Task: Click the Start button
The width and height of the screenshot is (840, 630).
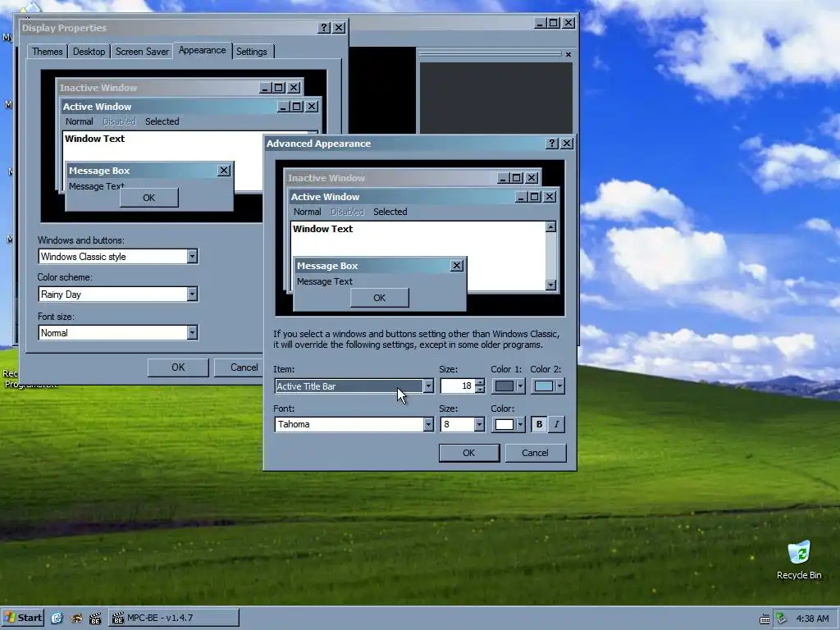Action: pos(22,618)
